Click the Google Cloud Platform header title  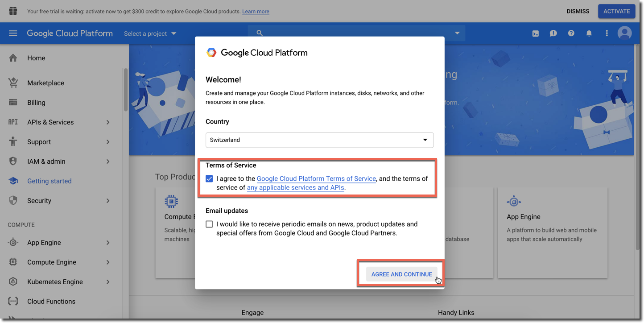(70, 33)
